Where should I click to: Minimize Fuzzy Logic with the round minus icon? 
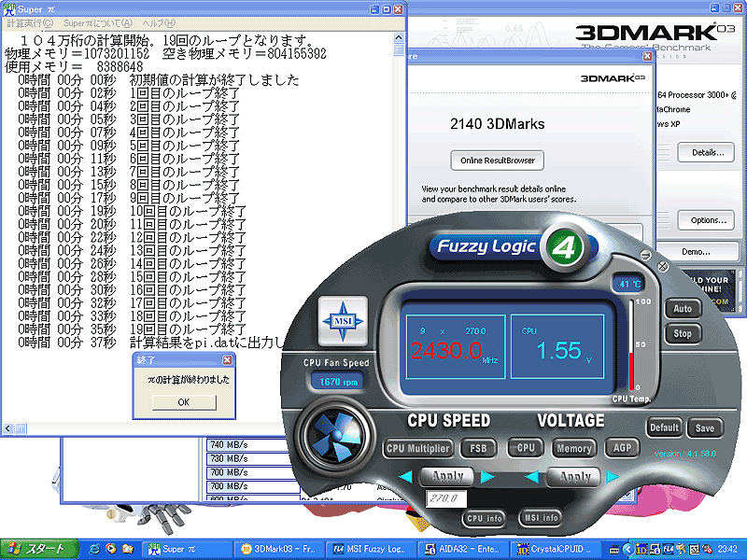coord(645,255)
